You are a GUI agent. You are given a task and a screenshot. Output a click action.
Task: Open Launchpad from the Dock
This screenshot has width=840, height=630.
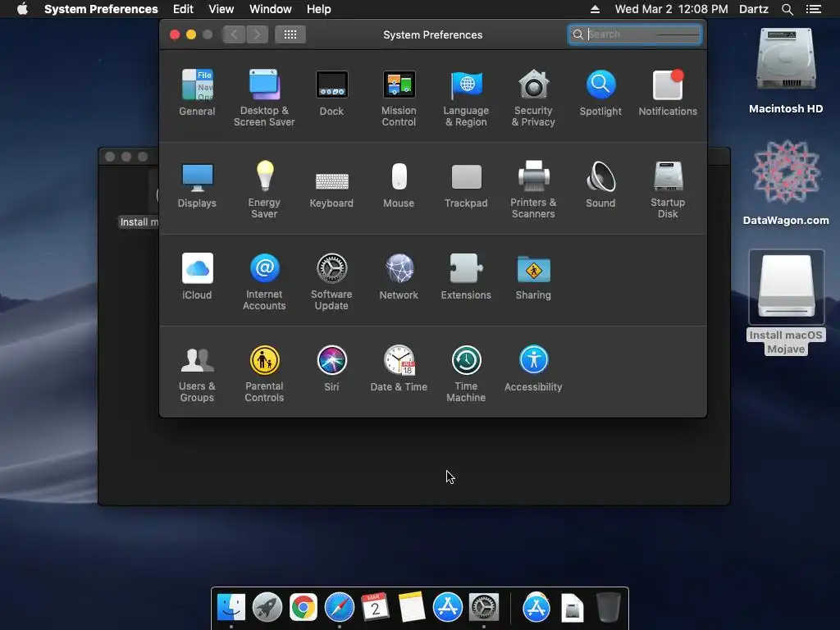point(267,608)
